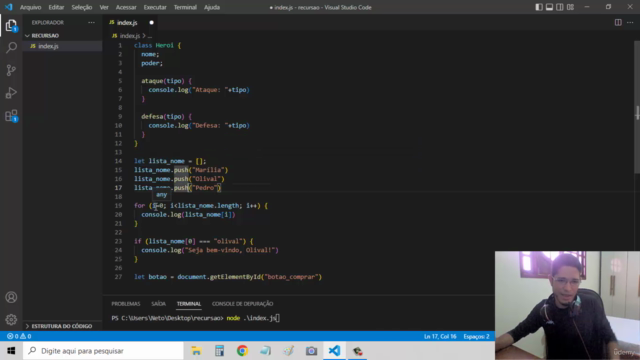Click the editor vertical scrollbar

[x=637, y=107]
